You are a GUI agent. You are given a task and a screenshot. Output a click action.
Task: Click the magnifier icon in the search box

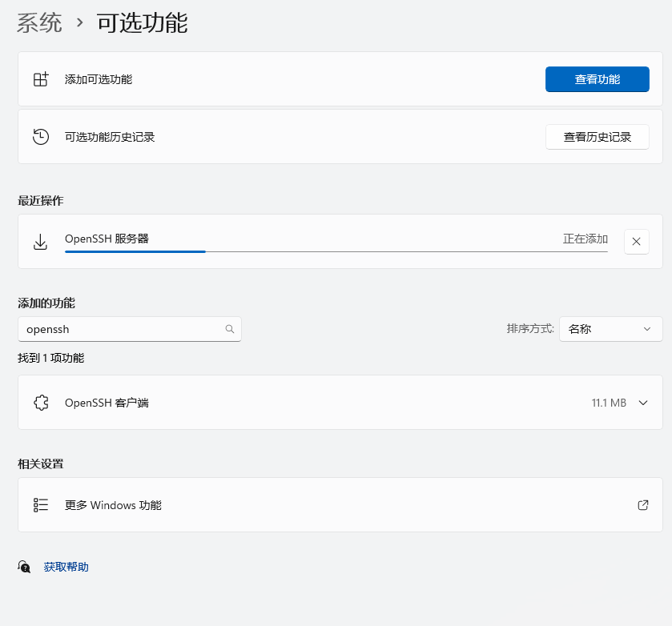[x=230, y=329]
